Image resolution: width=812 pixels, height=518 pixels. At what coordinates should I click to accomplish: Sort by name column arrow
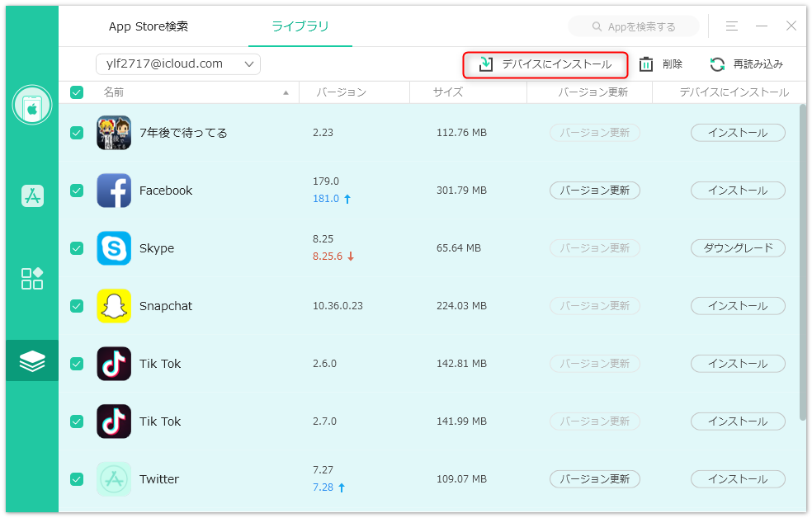pos(286,92)
